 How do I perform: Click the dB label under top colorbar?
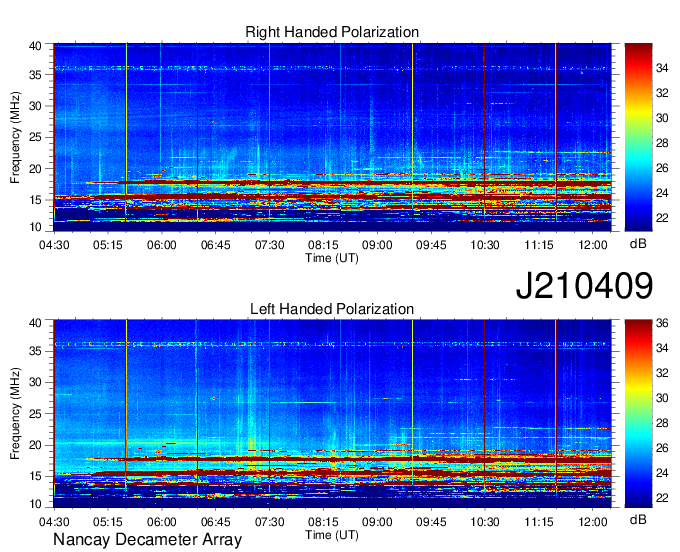pyautogui.click(x=638, y=244)
